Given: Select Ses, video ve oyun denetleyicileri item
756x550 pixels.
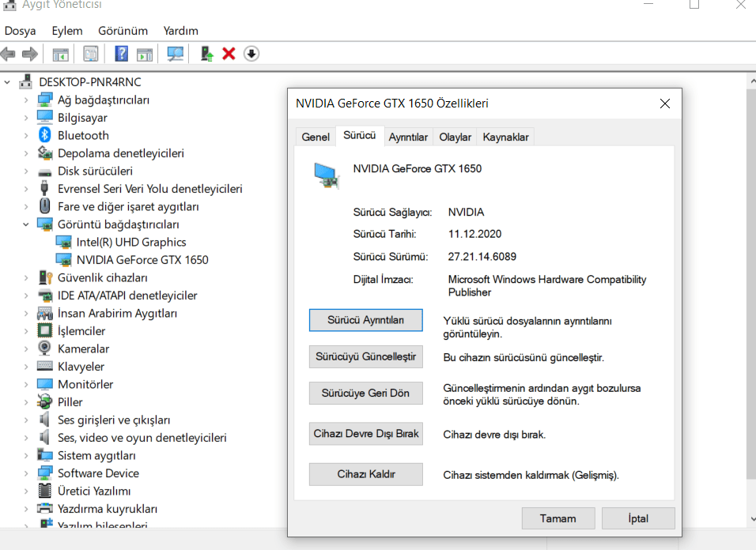Looking at the screenshot, I should pyautogui.click(x=142, y=438).
